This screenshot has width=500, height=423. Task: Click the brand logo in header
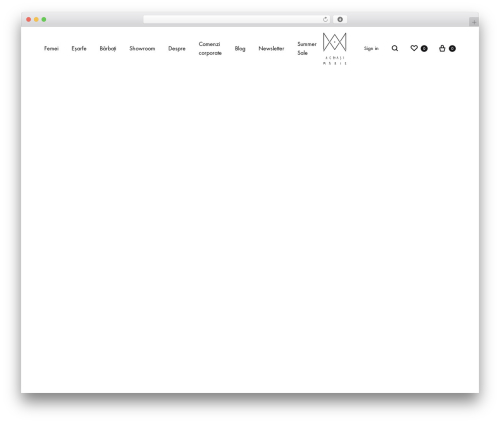tap(335, 49)
